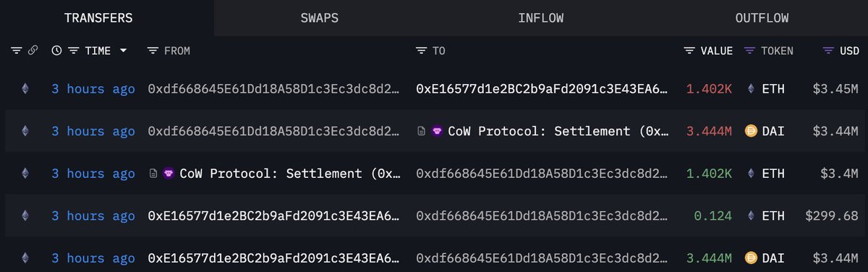Open the TIME filter icon
868x272 pixels.
73,51
